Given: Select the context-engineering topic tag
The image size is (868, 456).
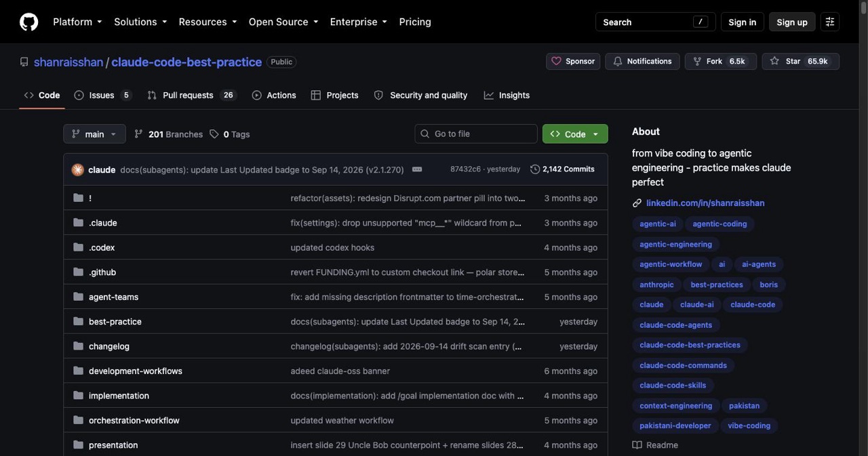Looking at the screenshot, I should (x=676, y=406).
